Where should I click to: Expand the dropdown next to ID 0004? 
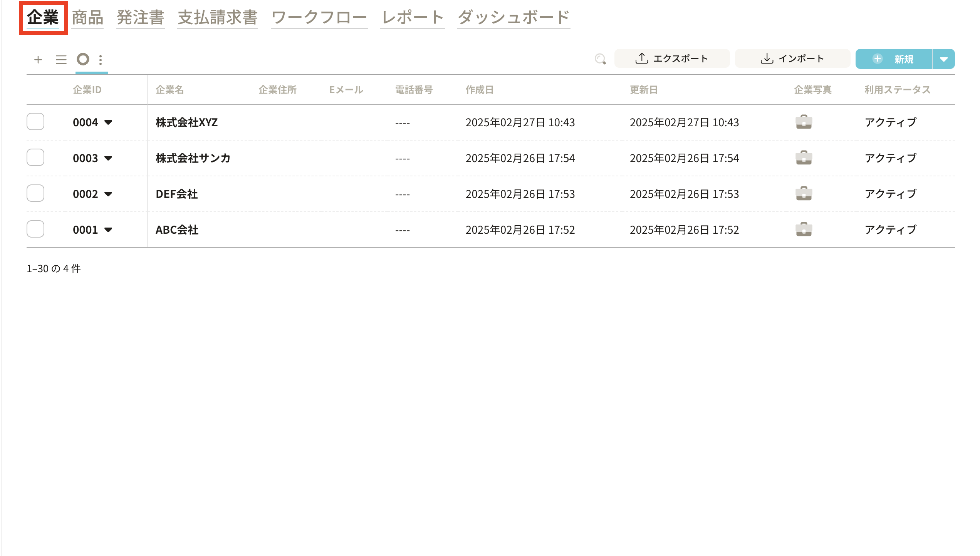108,122
